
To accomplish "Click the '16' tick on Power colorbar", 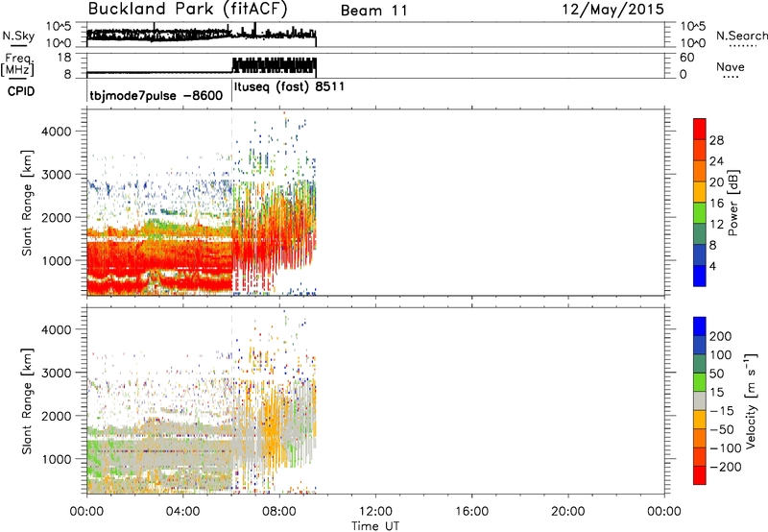I will [x=716, y=204].
